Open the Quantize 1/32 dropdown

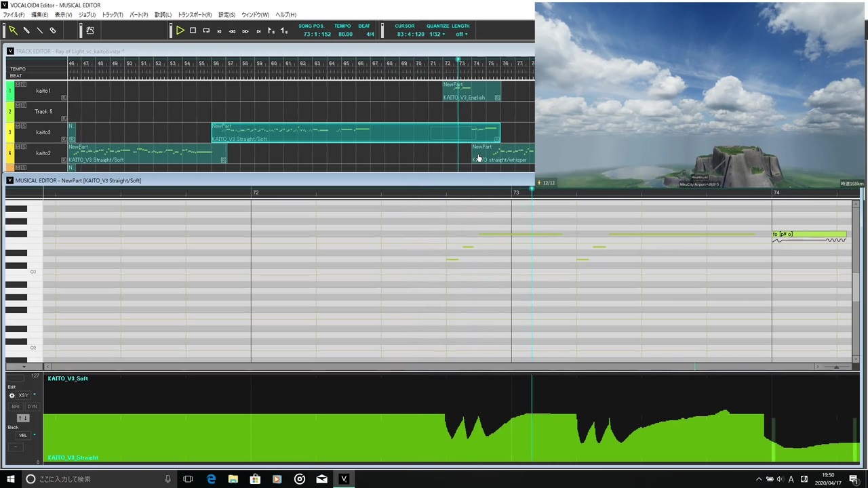coord(437,34)
